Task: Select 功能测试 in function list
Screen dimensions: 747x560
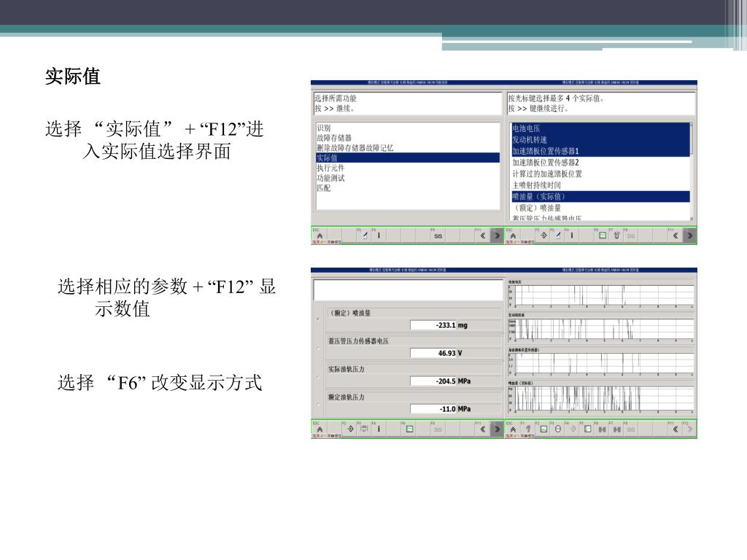Action: click(x=330, y=178)
